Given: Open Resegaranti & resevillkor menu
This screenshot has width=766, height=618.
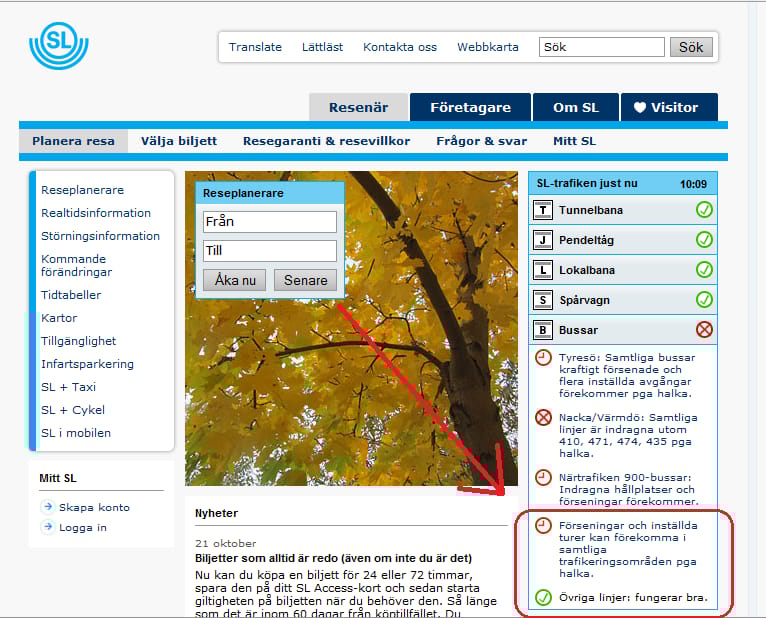Looking at the screenshot, I should (326, 141).
